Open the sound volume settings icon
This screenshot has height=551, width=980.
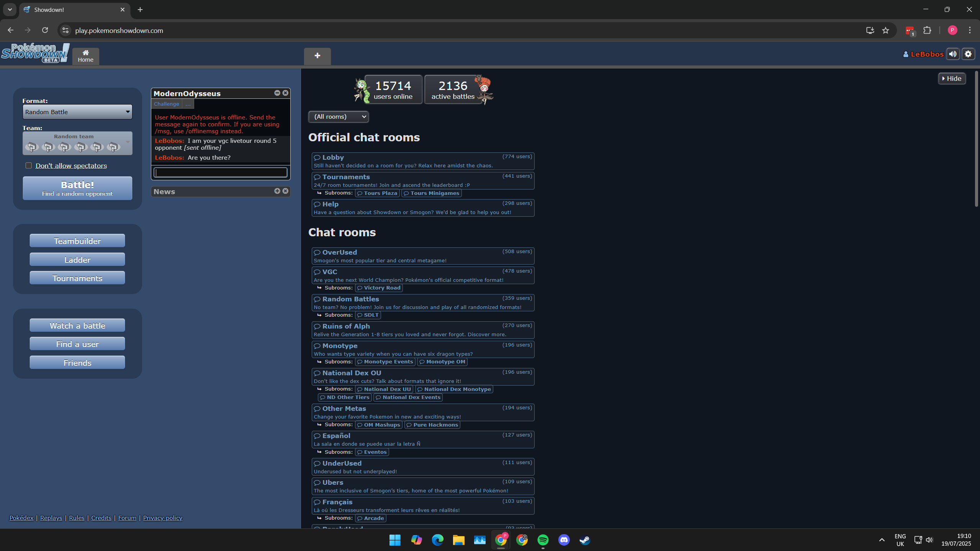point(953,54)
